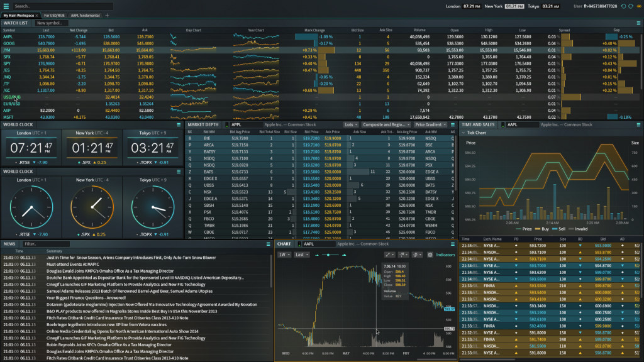644x362 pixels.
Task: Open the main hamburger menu top-left
Action: 6,6
